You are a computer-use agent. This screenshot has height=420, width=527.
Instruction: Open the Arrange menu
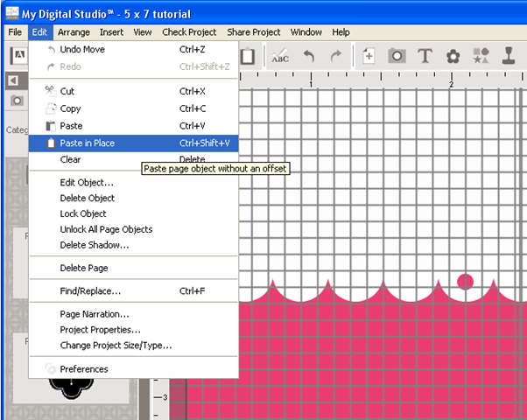pos(74,32)
